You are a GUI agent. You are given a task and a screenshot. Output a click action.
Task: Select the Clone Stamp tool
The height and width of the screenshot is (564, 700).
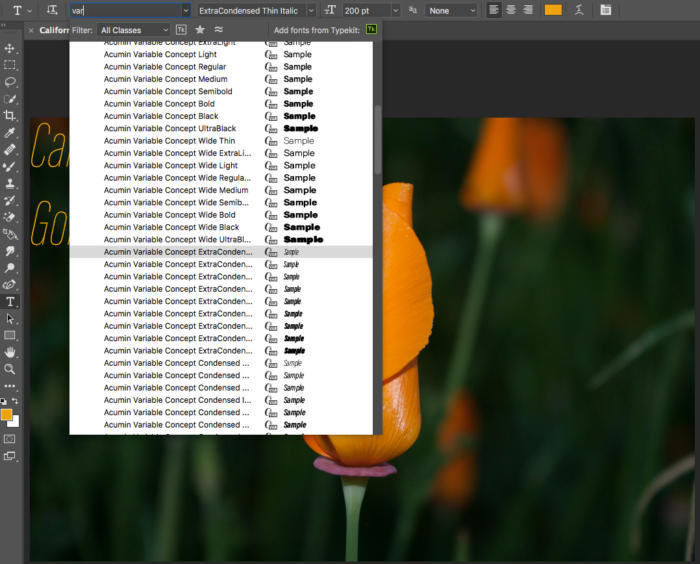[9, 184]
